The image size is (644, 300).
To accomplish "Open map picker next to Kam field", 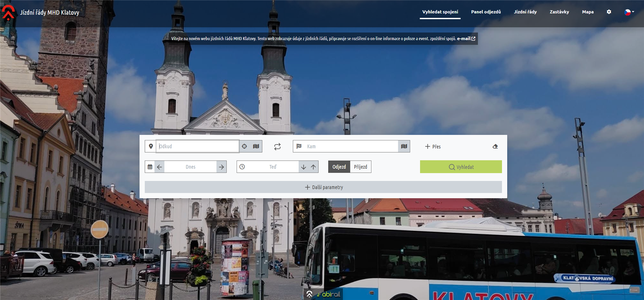I will tap(404, 146).
